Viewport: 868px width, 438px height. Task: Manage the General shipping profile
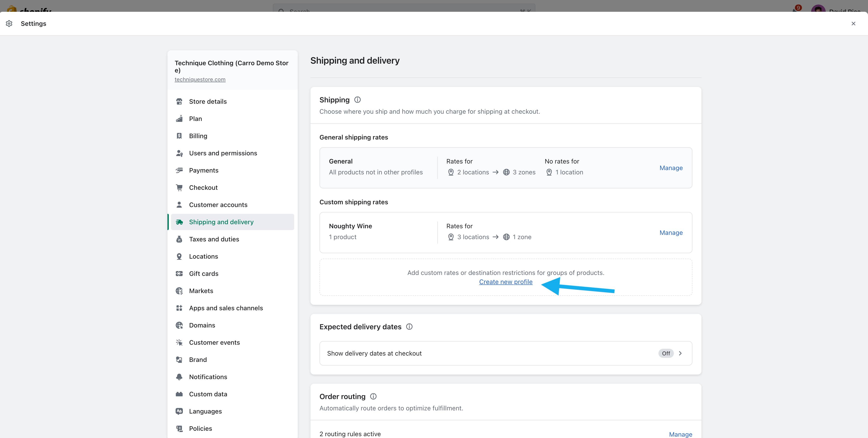[671, 168]
